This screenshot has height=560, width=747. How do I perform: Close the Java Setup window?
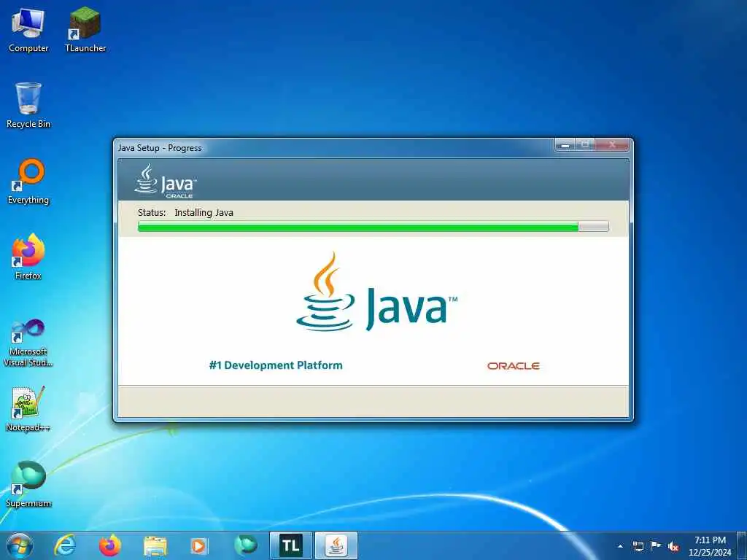613,145
